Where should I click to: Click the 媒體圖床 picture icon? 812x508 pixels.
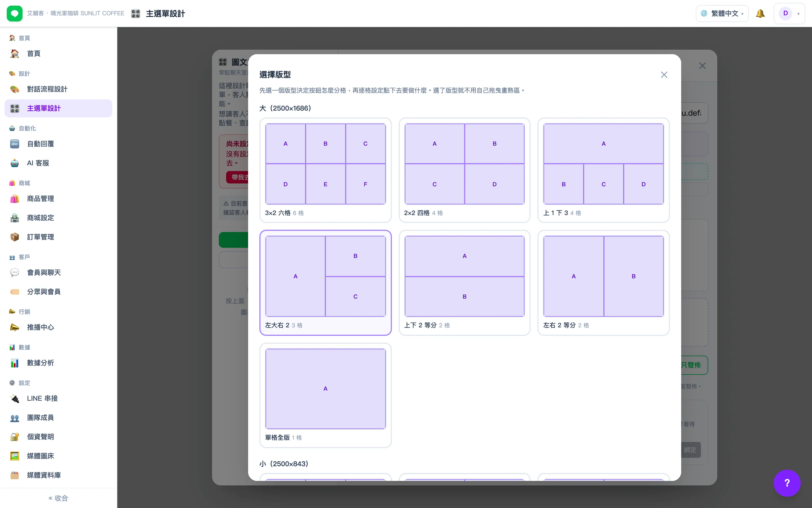(x=15, y=456)
